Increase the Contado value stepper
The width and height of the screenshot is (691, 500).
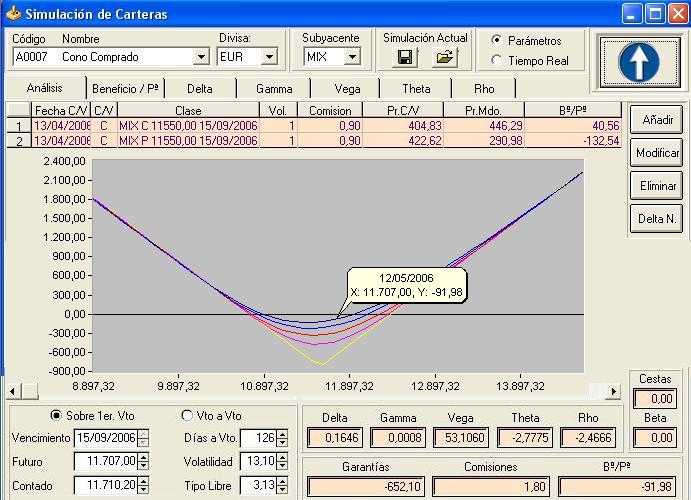coord(143,481)
